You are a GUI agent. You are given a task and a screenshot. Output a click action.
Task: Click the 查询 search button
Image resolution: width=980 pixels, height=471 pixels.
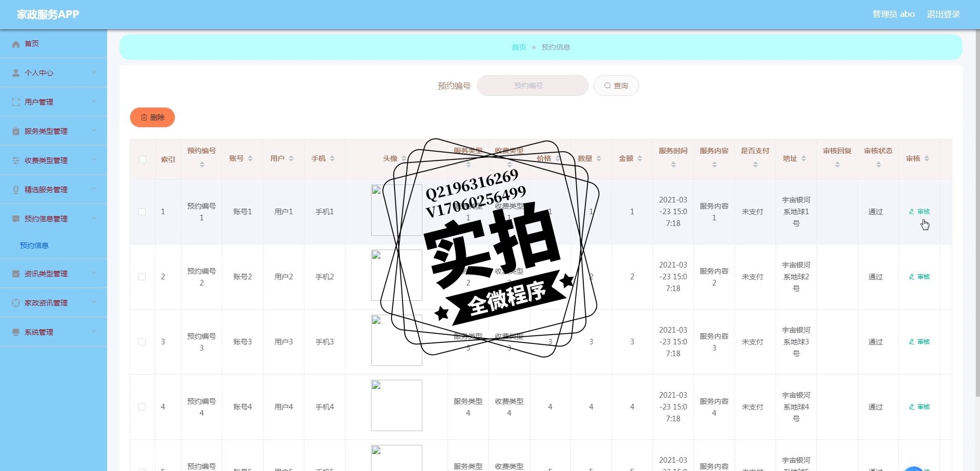pyautogui.click(x=616, y=86)
